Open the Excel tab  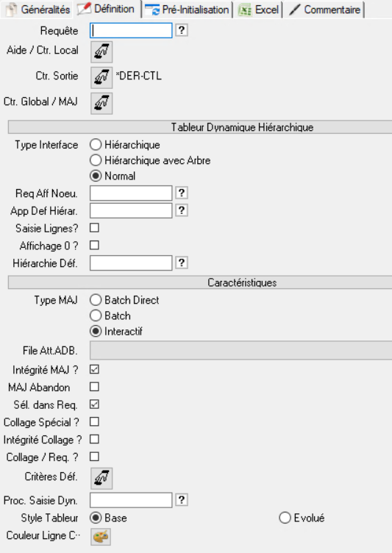[x=259, y=10]
